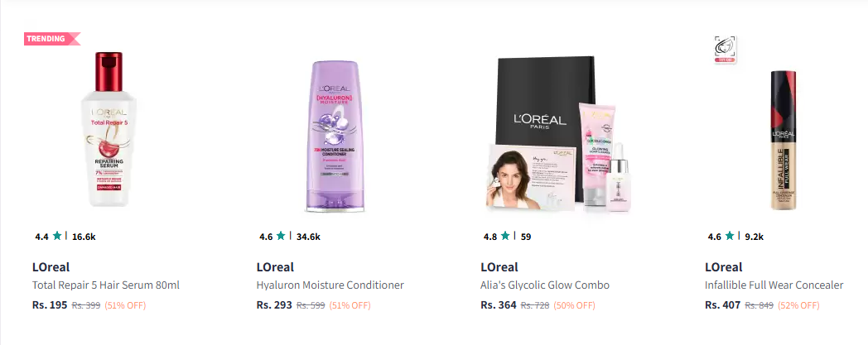
Task: Click the TRENDING badge on hair serum
Action: pyautogui.click(x=52, y=39)
